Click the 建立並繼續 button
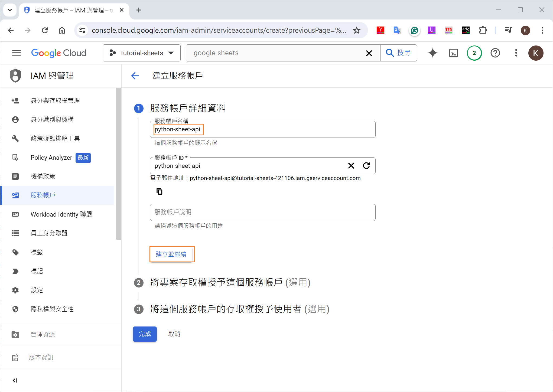553x392 pixels. pos(171,254)
